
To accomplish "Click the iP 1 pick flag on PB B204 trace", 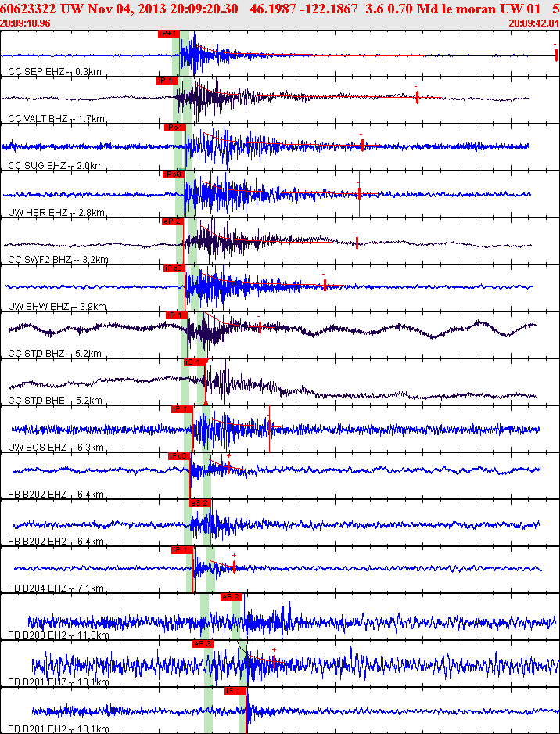I will 182,549.
